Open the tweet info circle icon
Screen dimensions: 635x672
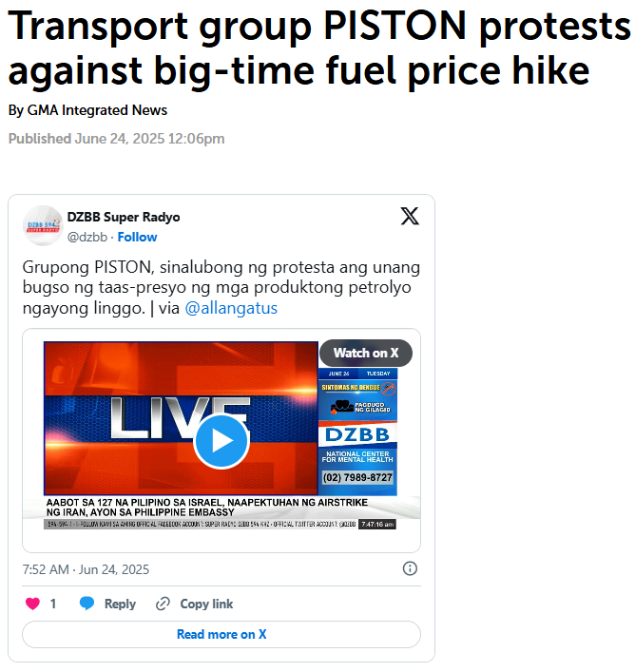410,568
